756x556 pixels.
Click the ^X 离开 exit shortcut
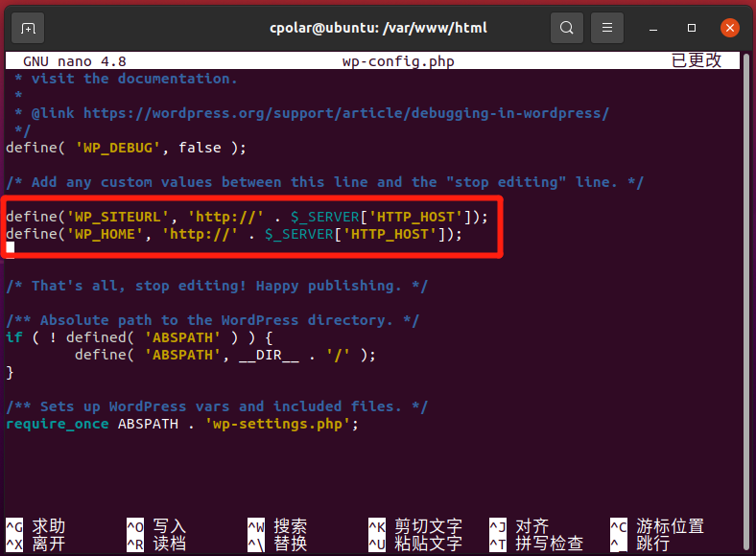click(35, 544)
